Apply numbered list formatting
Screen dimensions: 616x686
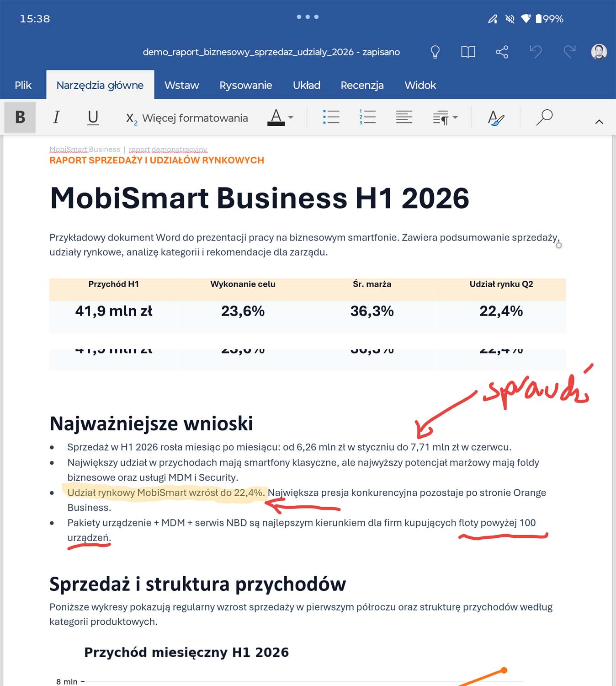pos(367,118)
